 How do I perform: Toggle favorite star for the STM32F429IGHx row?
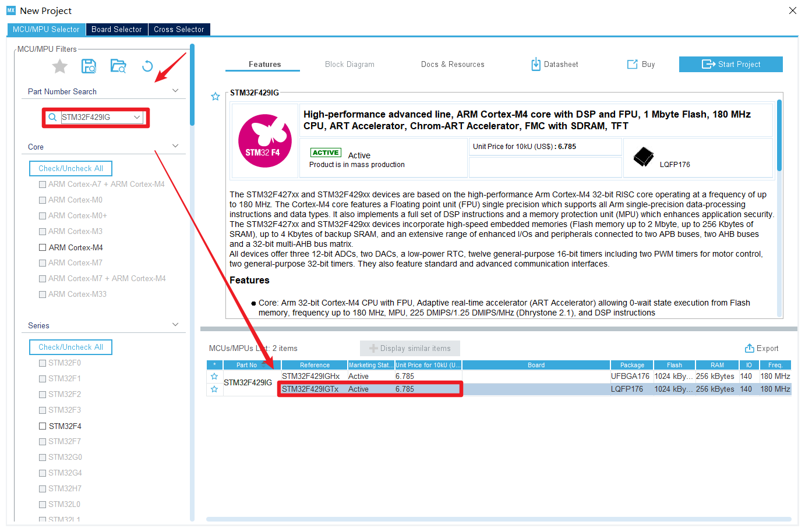[x=214, y=377]
